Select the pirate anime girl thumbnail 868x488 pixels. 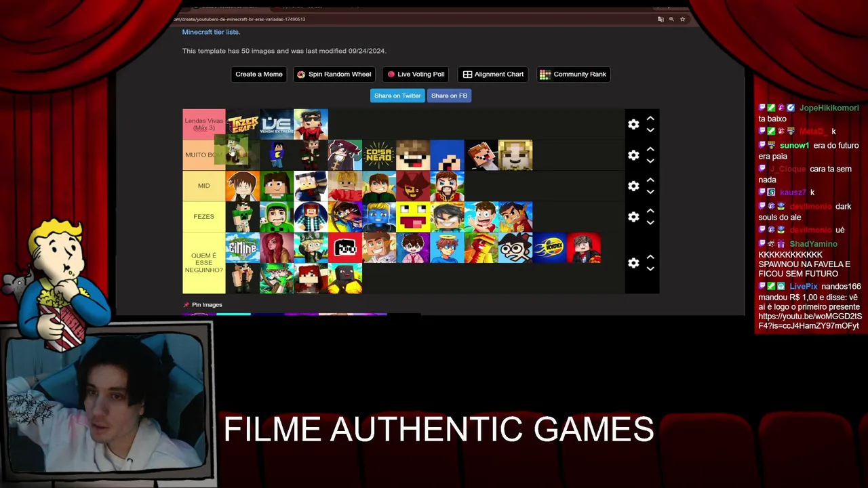(x=345, y=155)
